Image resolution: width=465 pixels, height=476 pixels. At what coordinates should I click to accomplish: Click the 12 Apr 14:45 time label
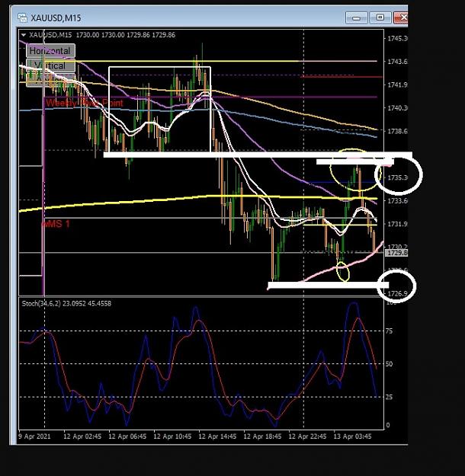217,436
